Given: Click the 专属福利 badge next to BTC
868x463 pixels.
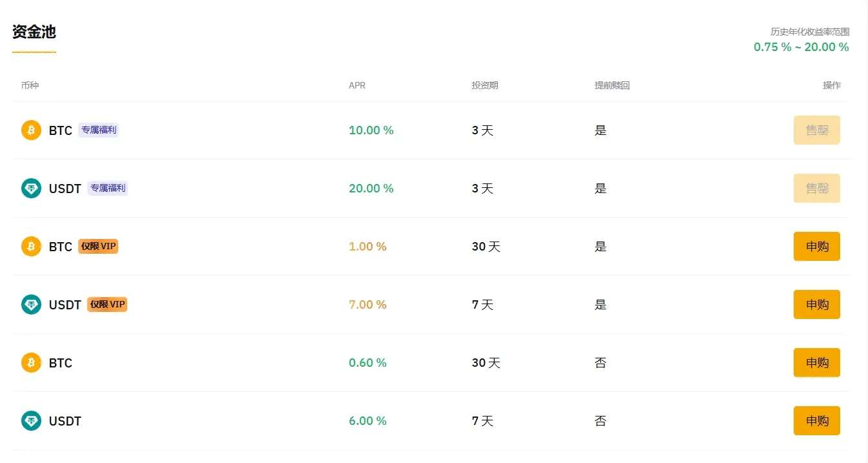Looking at the screenshot, I should pyautogui.click(x=99, y=130).
